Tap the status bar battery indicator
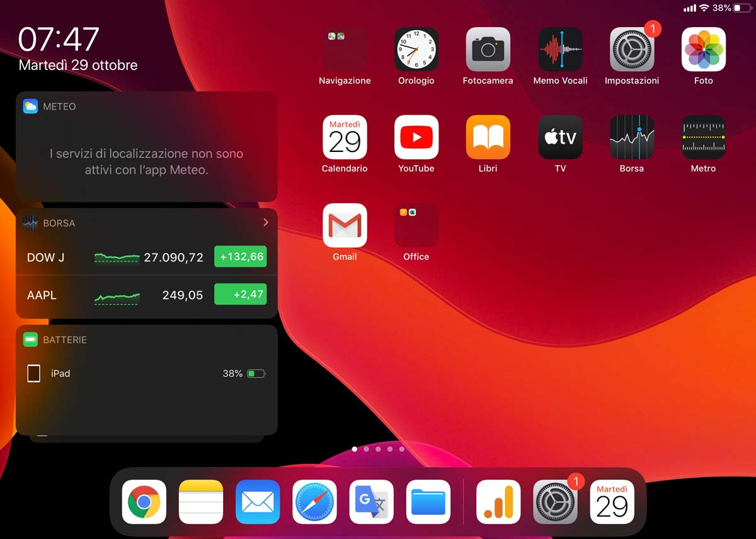Image resolution: width=756 pixels, height=539 pixels. click(742, 8)
